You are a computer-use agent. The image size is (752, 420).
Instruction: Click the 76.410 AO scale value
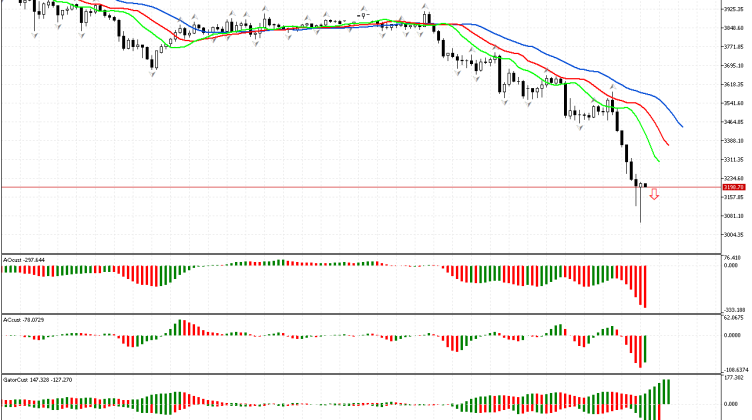click(x=734, y=258)
